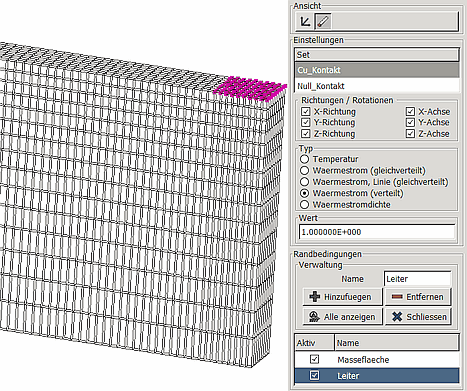Click the magenta highlighted mesh nodes

pos(250,89)
